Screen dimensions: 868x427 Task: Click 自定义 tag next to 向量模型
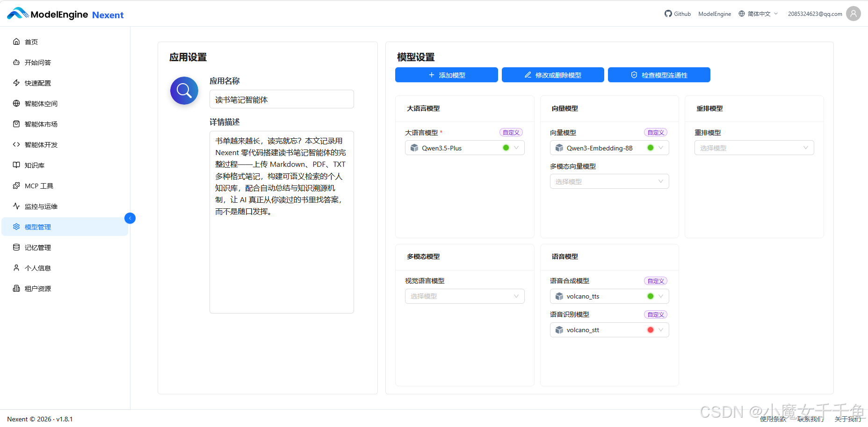(656, 132)
